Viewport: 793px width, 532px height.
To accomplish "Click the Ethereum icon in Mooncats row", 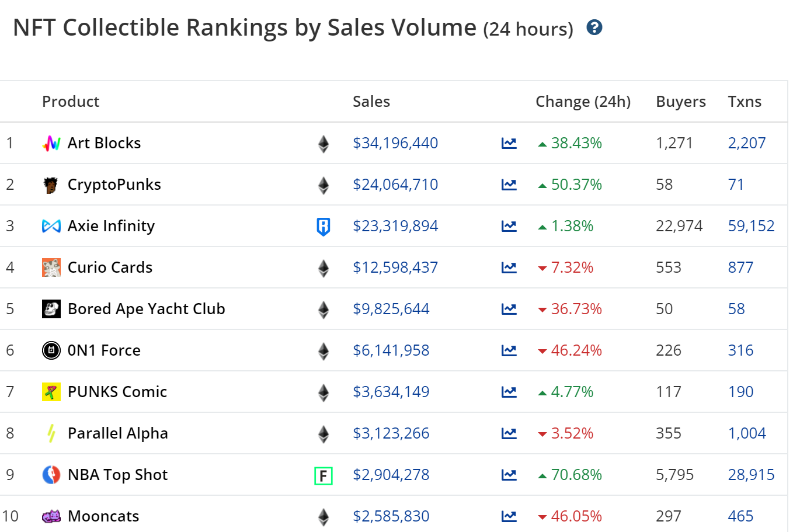I will (323, 516).
